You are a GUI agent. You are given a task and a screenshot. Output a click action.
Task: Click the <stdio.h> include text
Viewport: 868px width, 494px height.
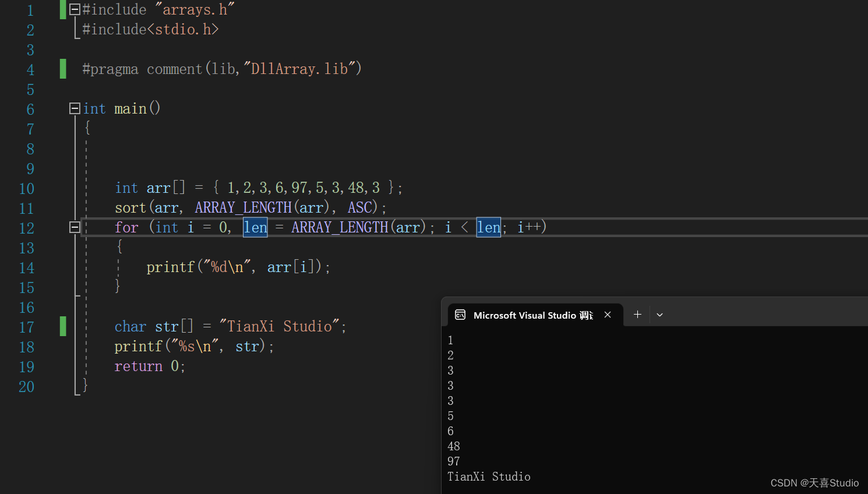[x=183, y=29]
